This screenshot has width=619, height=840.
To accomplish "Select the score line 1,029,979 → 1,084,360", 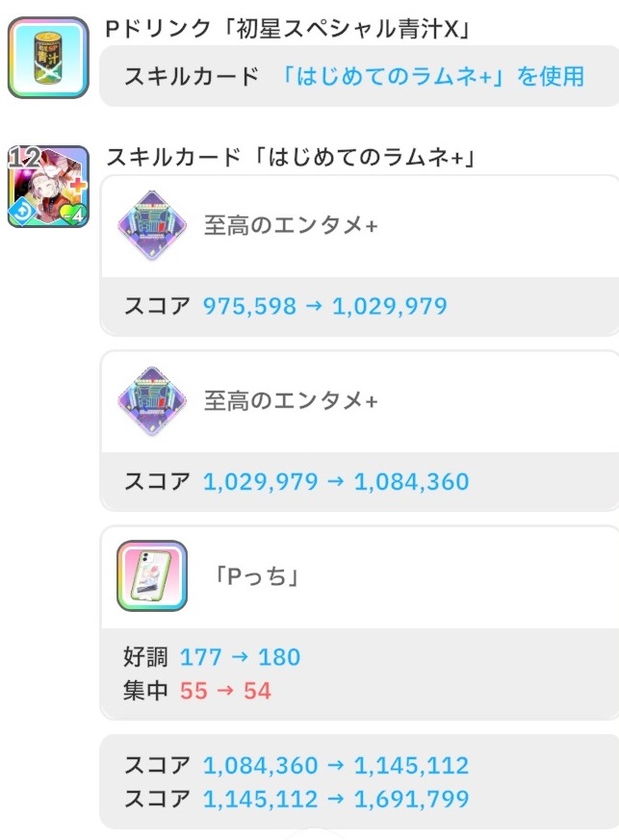I will (297, 481).
